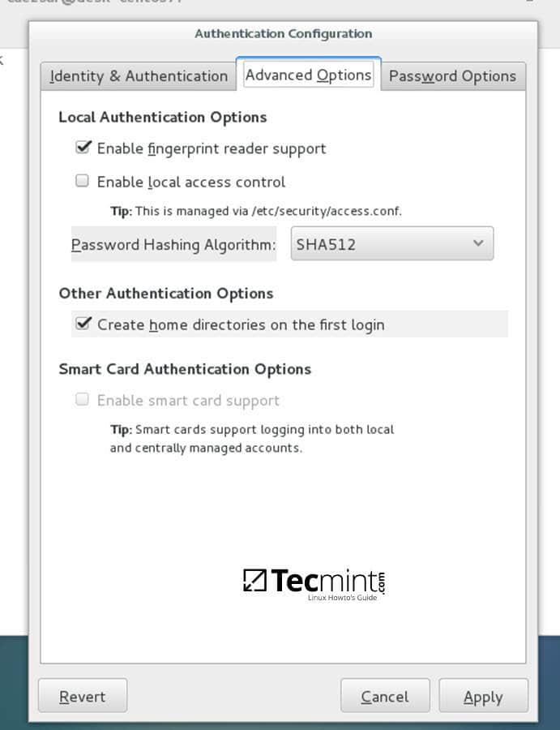Click the Smart Card Authentication Options heading
Screen dimensions: 560x730
click(x=185, y=369)
